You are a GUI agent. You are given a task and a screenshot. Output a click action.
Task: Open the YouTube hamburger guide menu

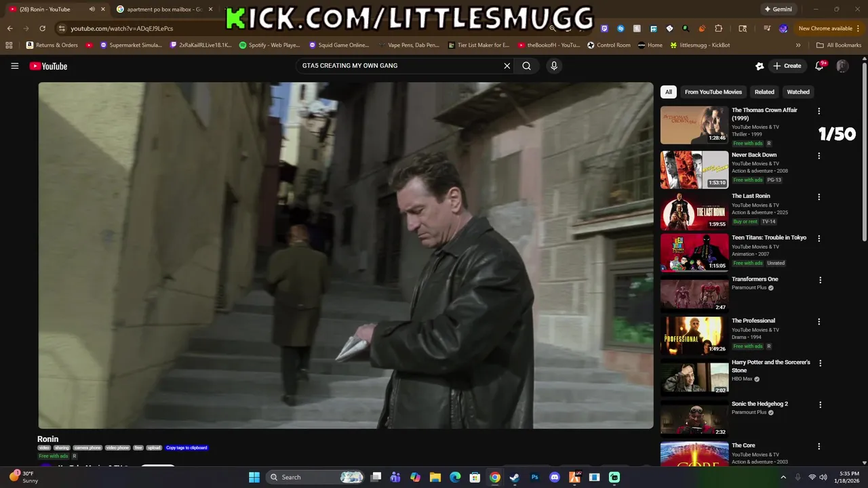[14, 66]
